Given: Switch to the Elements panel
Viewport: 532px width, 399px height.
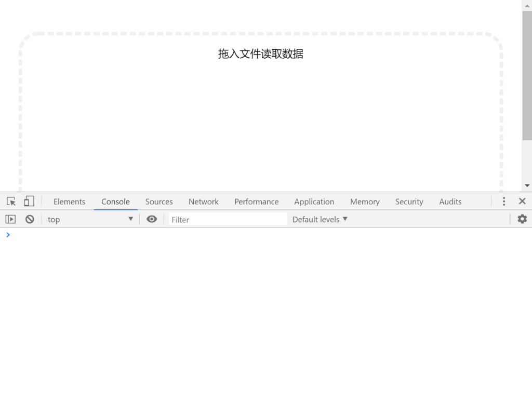Looking at the screenshot, I should (69, 201).
